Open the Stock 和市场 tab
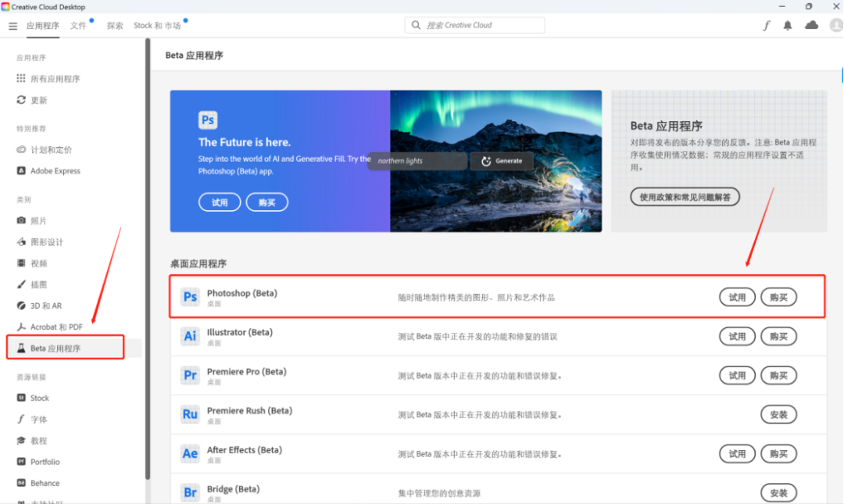Screen dimensions: 844x504 click(156, 26)
